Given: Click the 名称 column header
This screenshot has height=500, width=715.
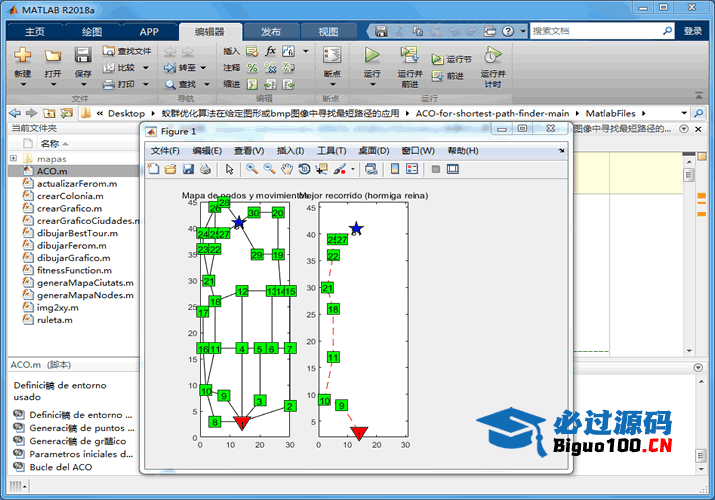Looking at the screenshot, I should click(50, 144).
